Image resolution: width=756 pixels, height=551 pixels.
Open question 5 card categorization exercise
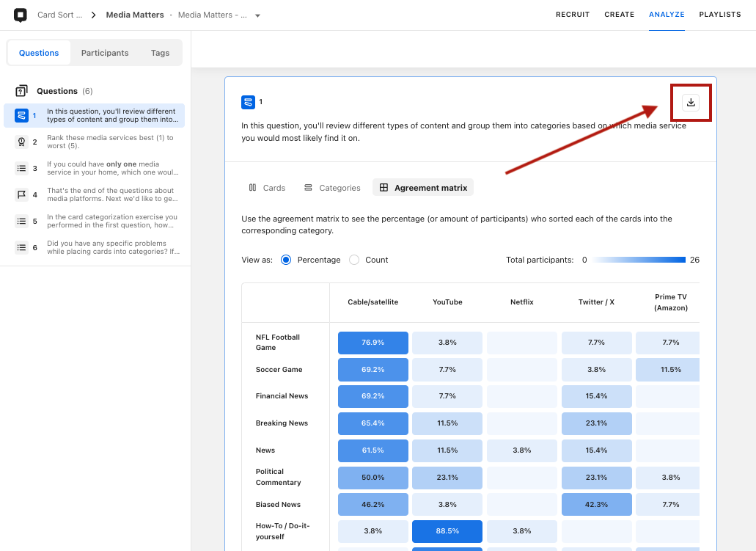coord(94,221)
